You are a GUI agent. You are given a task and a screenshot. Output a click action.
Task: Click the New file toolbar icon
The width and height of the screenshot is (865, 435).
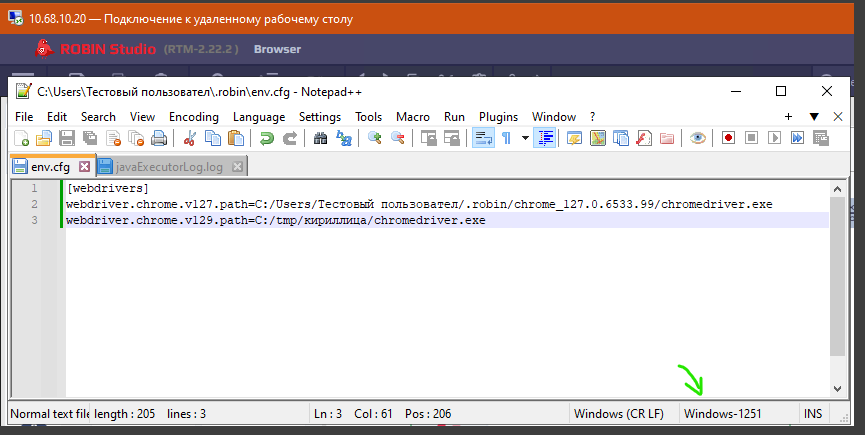22,138
